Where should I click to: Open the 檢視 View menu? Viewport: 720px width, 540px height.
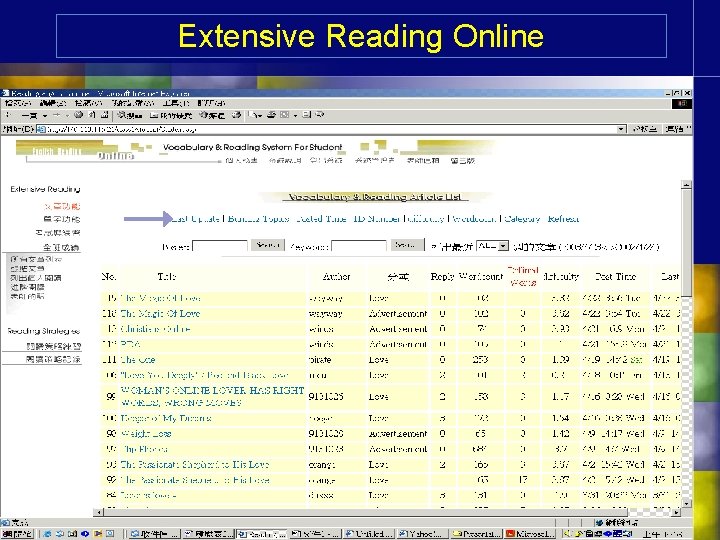[x=88, y=103]
